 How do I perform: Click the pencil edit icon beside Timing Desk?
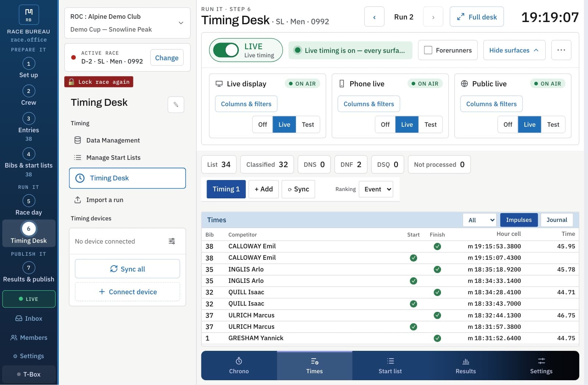[176, 105]
